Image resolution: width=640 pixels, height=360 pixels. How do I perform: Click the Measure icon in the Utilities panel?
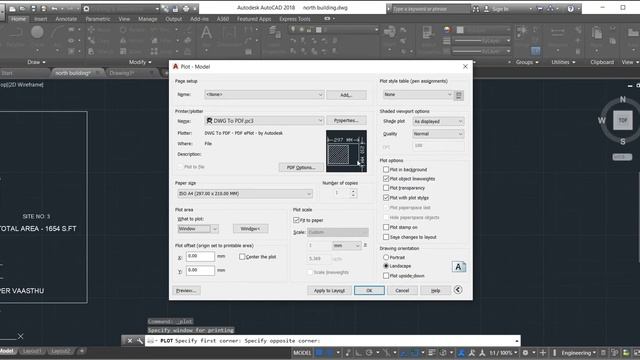pos(558,33)
